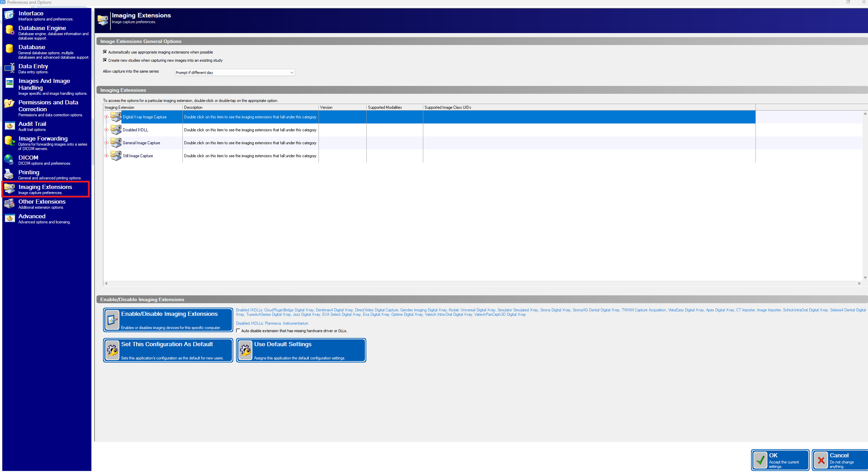Click the Interface sidebar icon

pos(9,15)
